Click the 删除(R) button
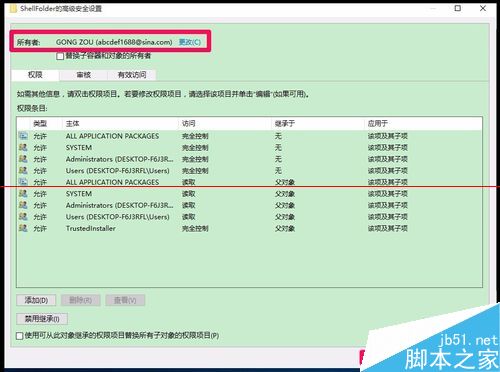This screenshot has height=372, width=500. click(x=80, y=300)
